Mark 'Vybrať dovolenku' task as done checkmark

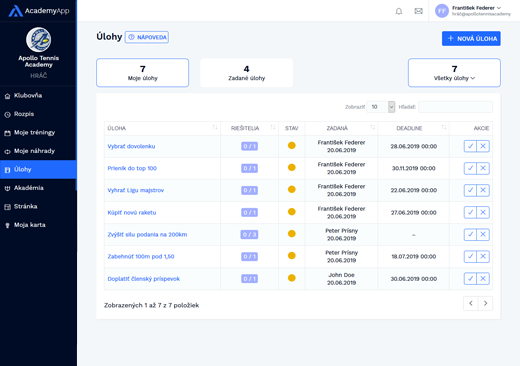pyautogui.click(x=470, y=146)
